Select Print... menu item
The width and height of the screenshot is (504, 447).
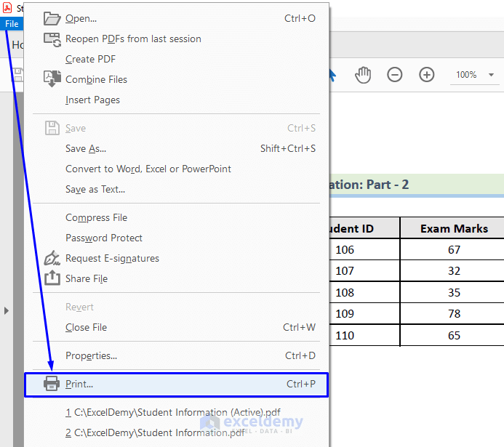tap(177, 384)
